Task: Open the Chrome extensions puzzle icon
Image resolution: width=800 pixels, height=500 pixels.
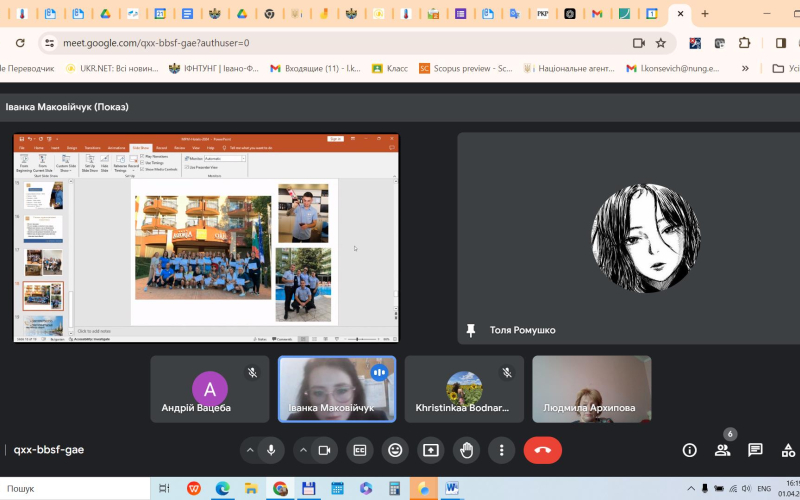Action: click(x=744, y=43)
